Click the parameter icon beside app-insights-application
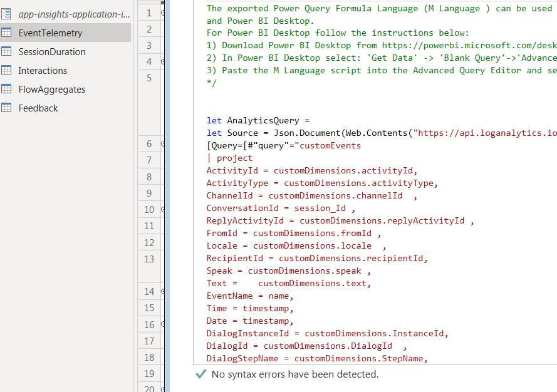The height and width of the screenshot is (392, 557). [6, 14]
